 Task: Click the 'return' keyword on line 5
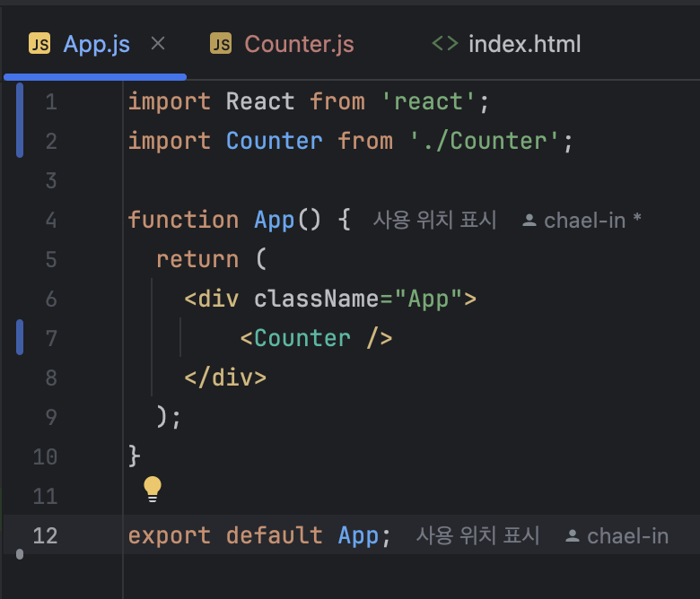pos(197,259)
